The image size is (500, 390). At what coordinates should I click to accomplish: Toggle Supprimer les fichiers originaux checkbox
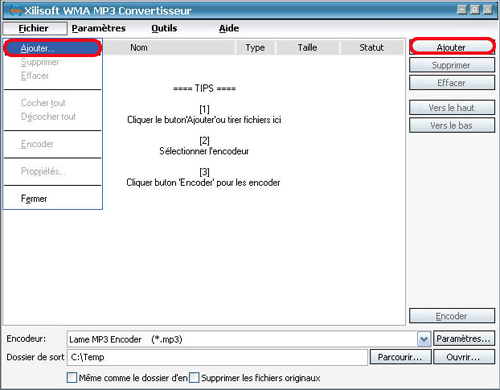(194, 378)
